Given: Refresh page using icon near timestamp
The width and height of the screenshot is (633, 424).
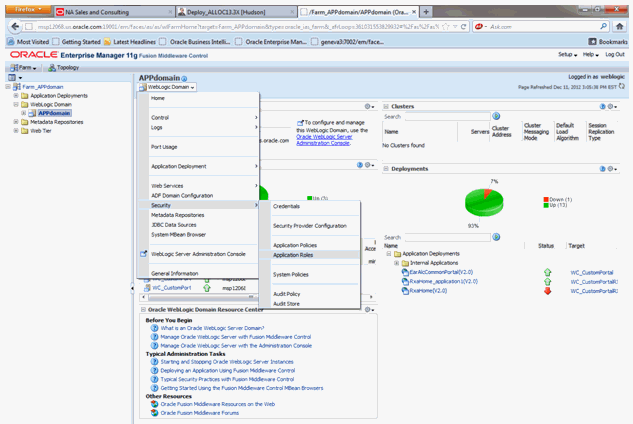Looking at the screenshot, I should pos(622,86).
